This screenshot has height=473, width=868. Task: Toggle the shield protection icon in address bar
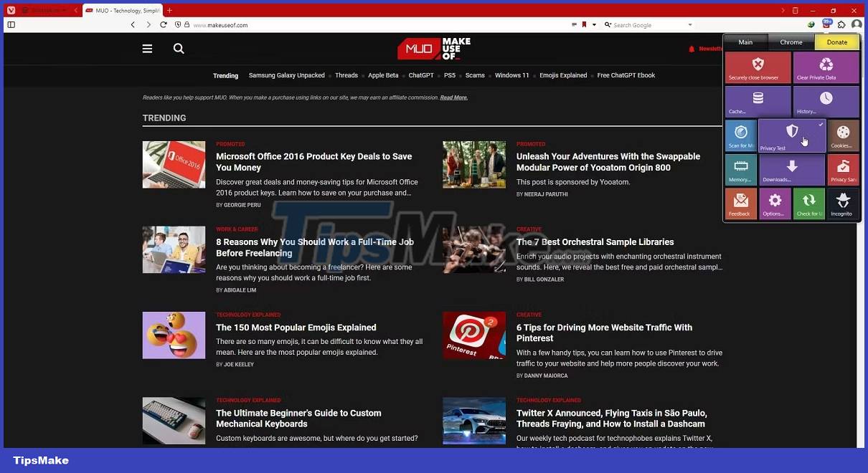coord(178,24)
